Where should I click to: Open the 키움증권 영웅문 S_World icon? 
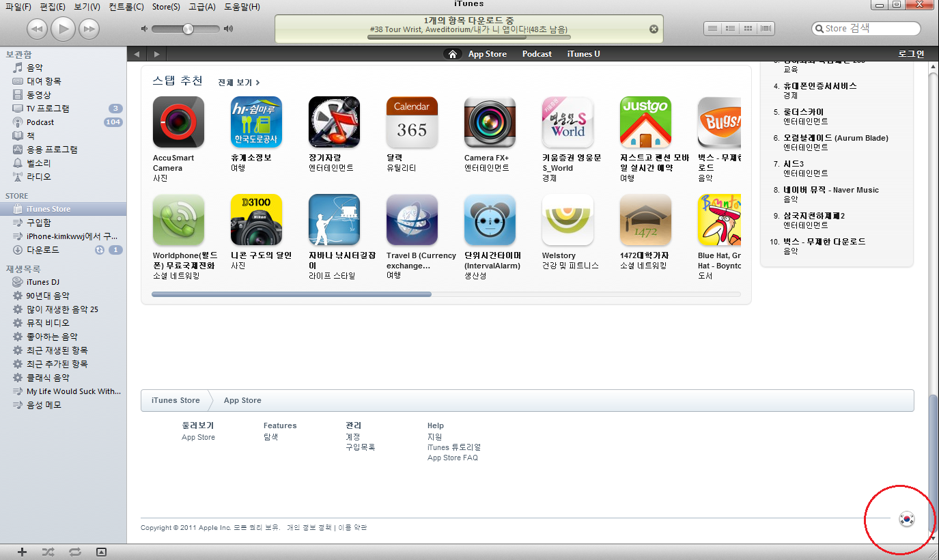click(x=567, y=122)
